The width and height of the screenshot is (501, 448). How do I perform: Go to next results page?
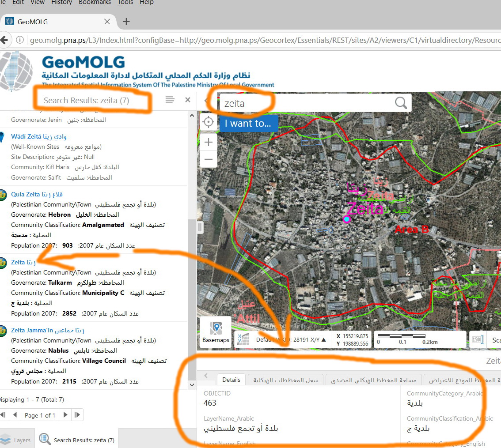tap(65, 415)
